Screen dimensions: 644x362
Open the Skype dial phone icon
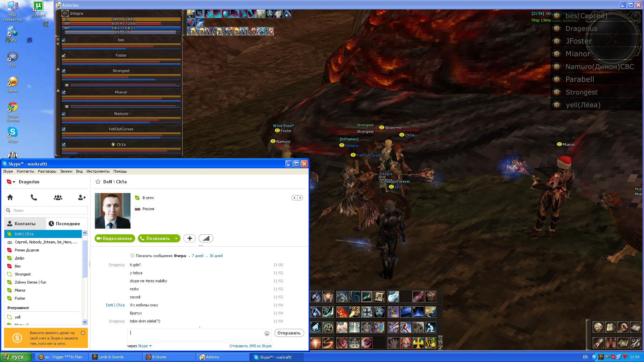click(x=34, y=197)
